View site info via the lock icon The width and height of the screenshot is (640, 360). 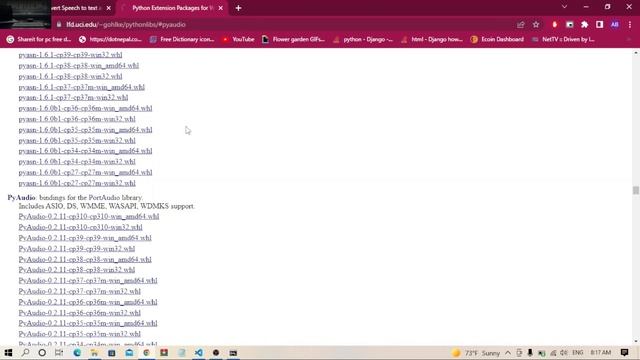tap(59, 24)
